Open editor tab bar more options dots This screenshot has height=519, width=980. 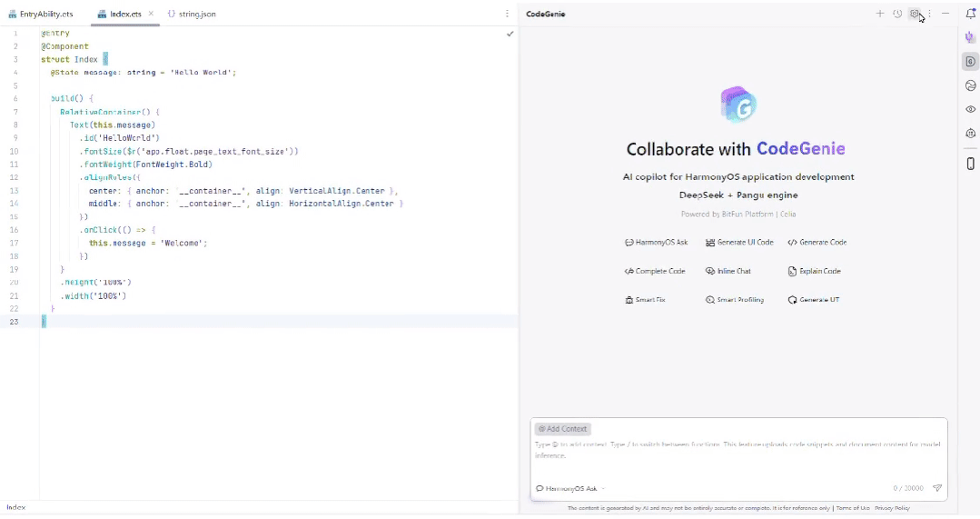pyautogui.click(x=507, y=14)
